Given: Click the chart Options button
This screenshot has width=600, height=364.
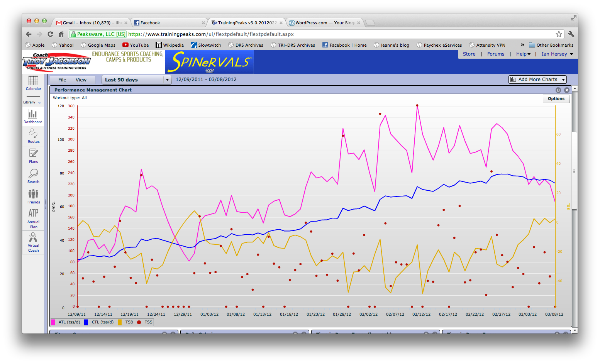Looking at the screenshot, I should (x=556, y=99).
